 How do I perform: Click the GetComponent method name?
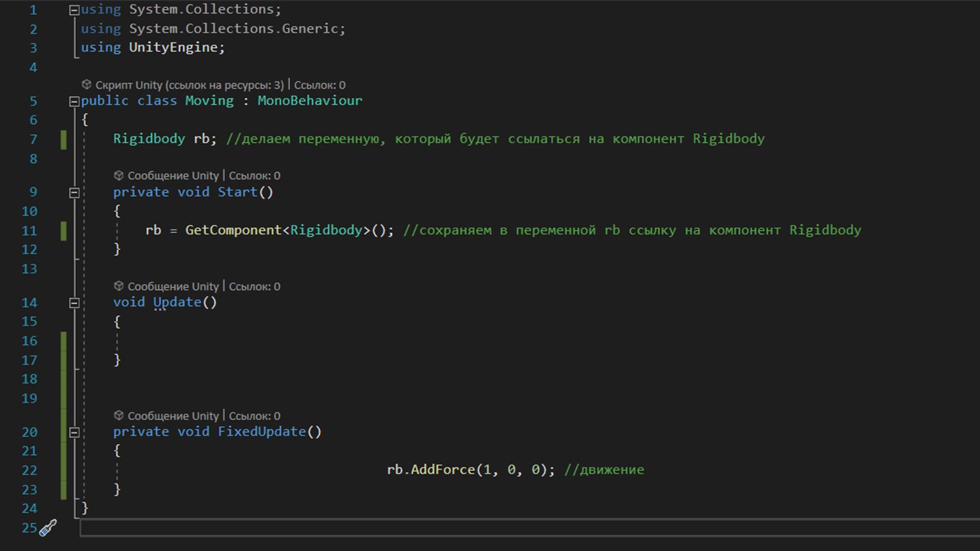233,230
